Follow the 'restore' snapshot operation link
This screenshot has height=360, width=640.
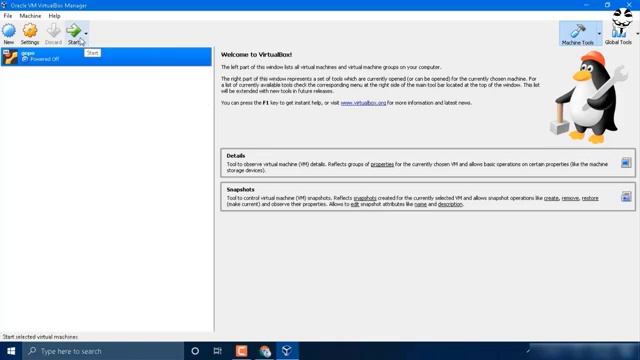pos(590,198)
